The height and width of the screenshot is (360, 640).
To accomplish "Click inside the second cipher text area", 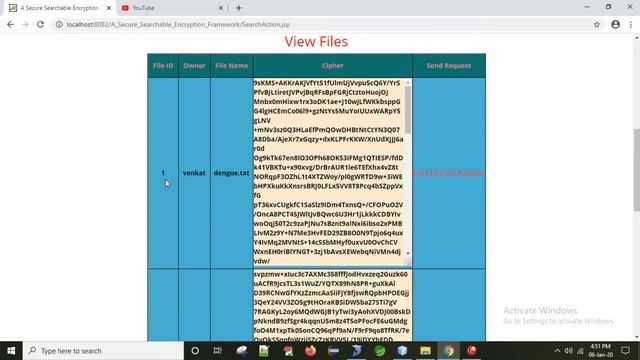I will coord(332,305).
